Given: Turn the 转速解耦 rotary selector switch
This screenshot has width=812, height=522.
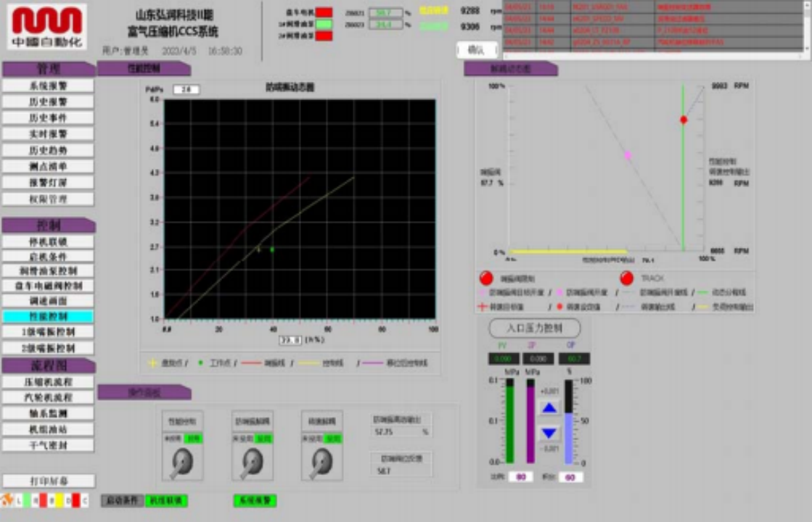Looking at the screenshot, I should point(322,462).
